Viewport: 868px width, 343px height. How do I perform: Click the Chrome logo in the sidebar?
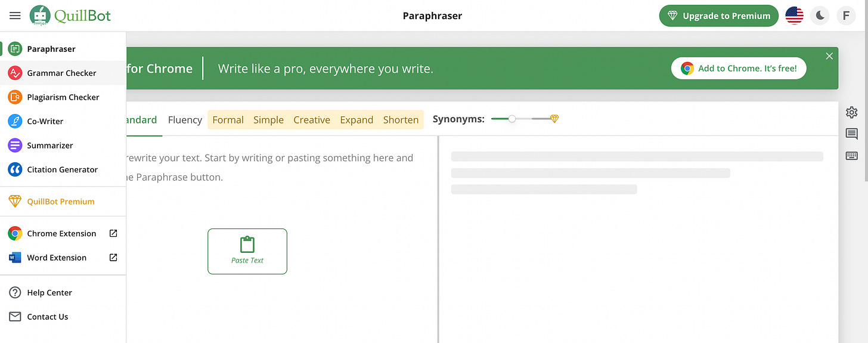click(15, 234)
